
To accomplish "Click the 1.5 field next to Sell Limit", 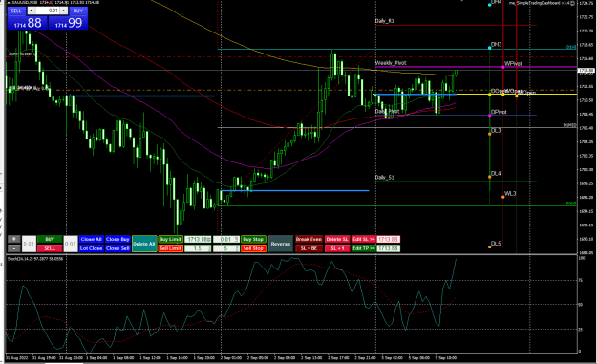I will (198, 248).
